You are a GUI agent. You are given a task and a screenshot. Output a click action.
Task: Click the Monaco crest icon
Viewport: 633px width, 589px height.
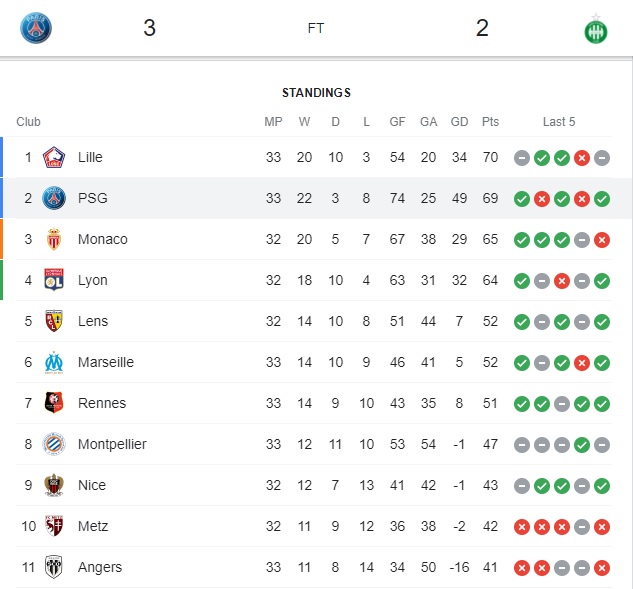tap(54, 239)
